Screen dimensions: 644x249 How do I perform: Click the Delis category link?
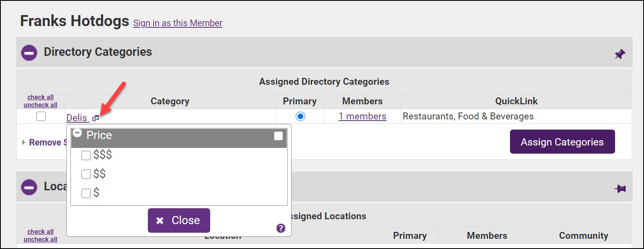click(x=77, y=118)
